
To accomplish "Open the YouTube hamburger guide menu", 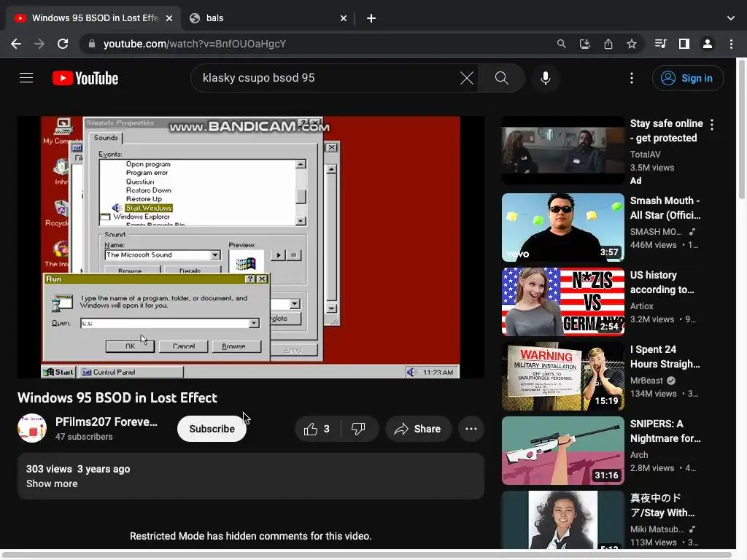I will 26,77.
